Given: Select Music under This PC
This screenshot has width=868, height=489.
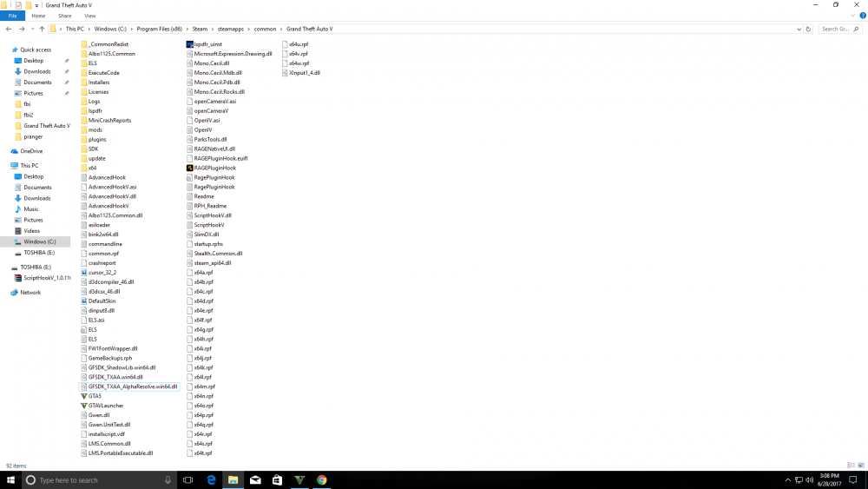Looking at the screenshot, I should [31, 208].
